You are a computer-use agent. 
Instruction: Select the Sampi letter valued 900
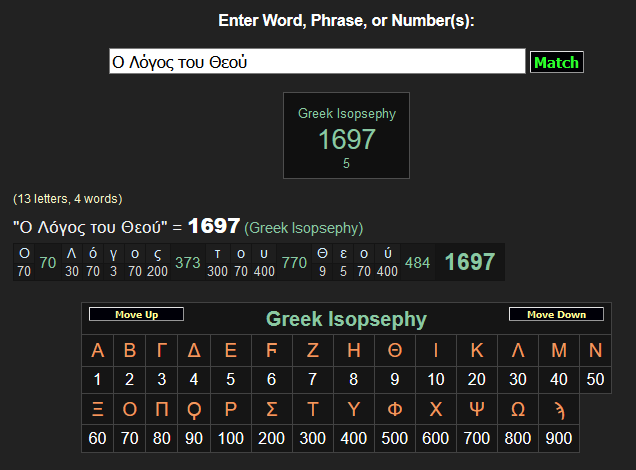pos(558,410)
